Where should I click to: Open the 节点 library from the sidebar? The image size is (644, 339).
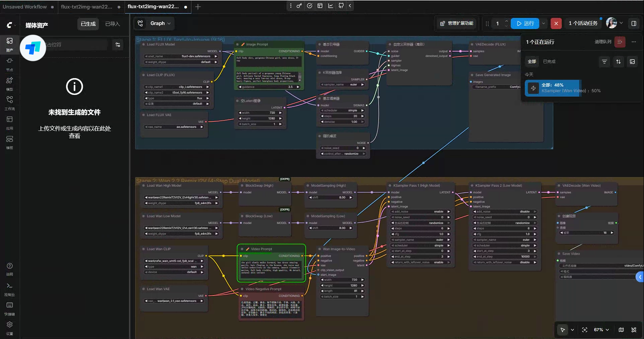(9, 64)
